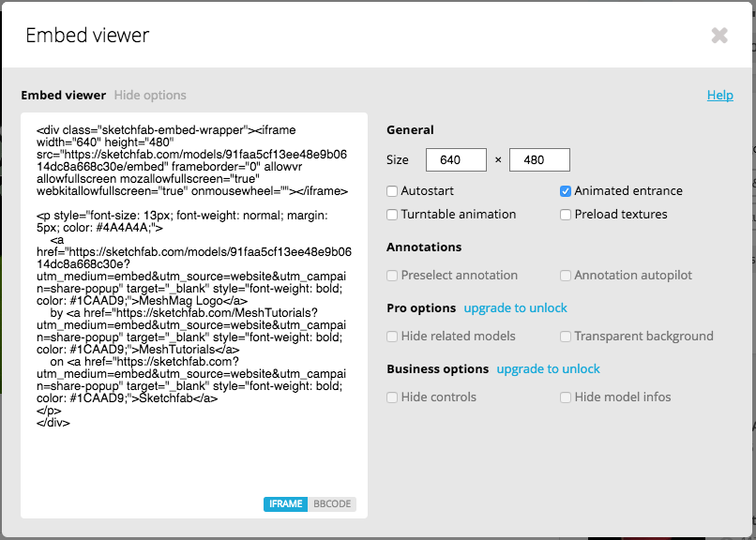Click upgrade to unlock beside Pro options

515,307
